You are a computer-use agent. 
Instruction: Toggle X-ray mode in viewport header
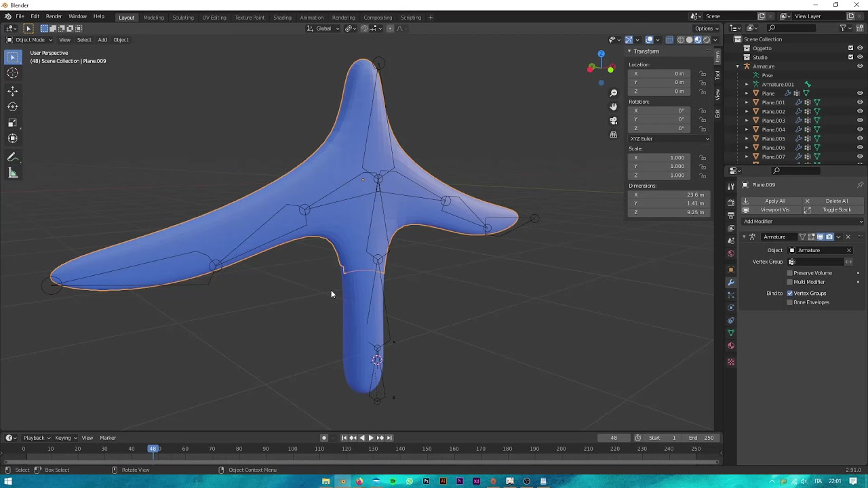669,39
